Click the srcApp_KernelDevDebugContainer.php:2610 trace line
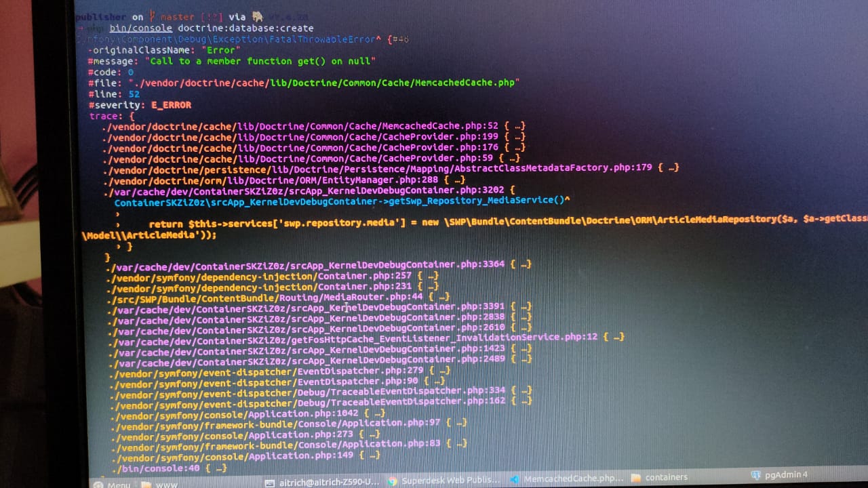Screen dimensions: 868x488 (321, 328)
